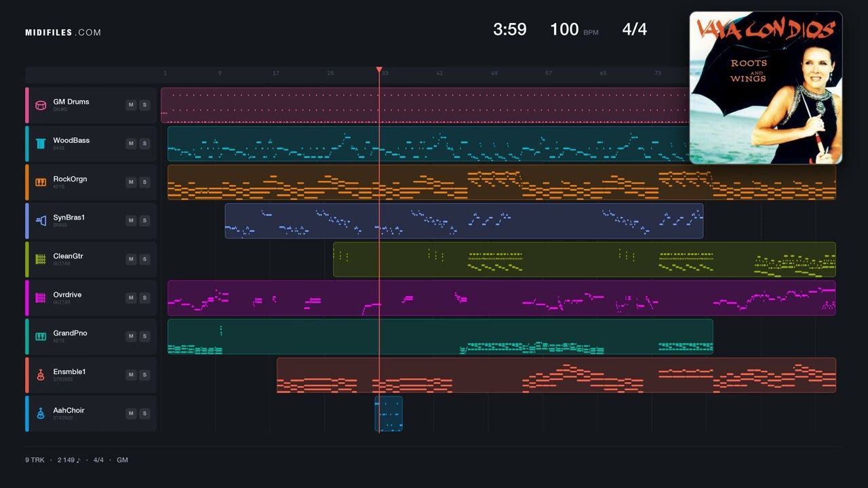
Task: Solo the AahChoir track
Action: [144, 413]
